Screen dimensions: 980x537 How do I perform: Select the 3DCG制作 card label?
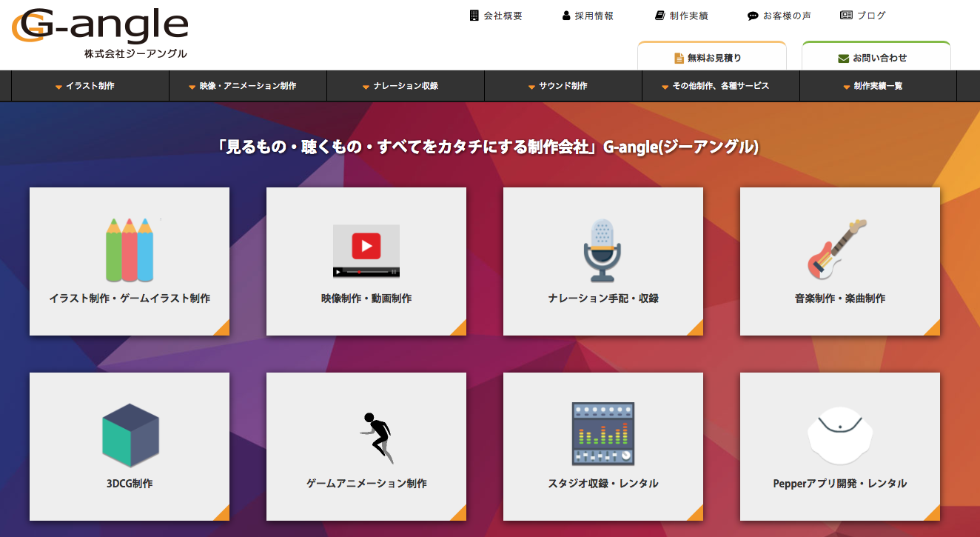tap(130, 484)
